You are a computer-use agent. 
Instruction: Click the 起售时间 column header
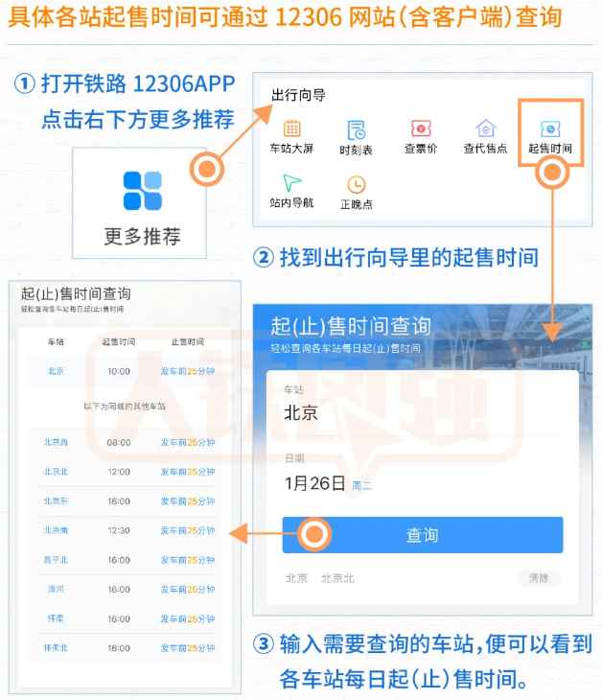[x=119, y=342]
